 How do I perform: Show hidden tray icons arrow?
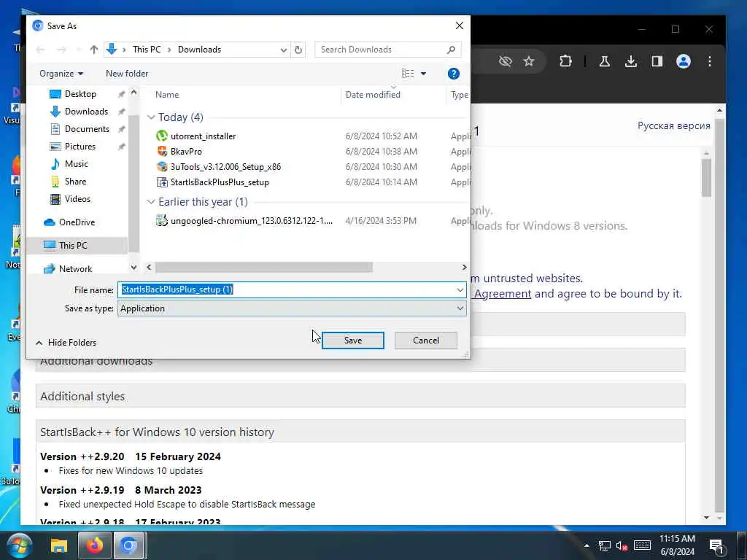[587, 546]
